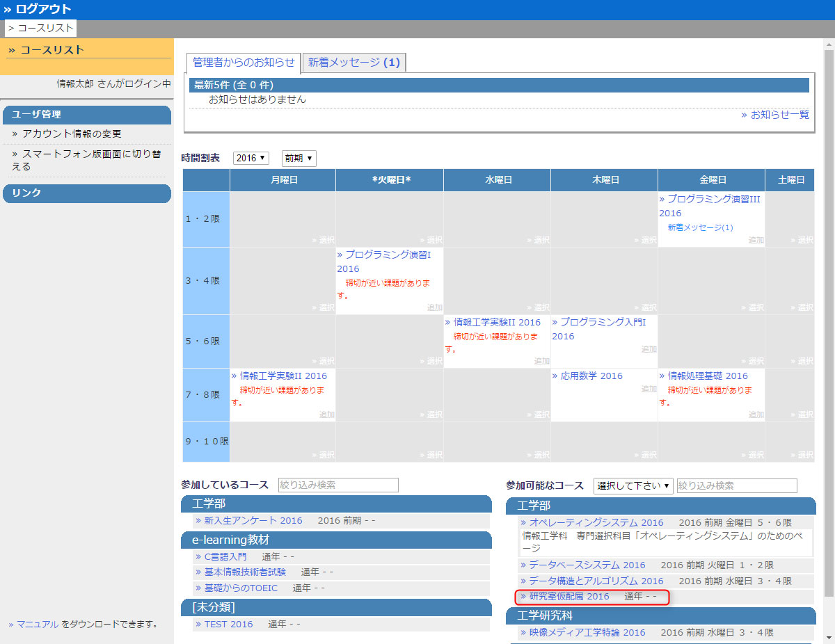
Task: Switch to スマートフォン版画面 view
Action: tap(86, 160)
